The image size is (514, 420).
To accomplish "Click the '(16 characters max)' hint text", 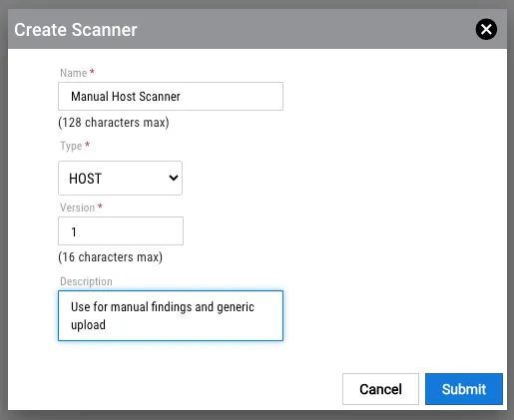I will click(111, 257).
